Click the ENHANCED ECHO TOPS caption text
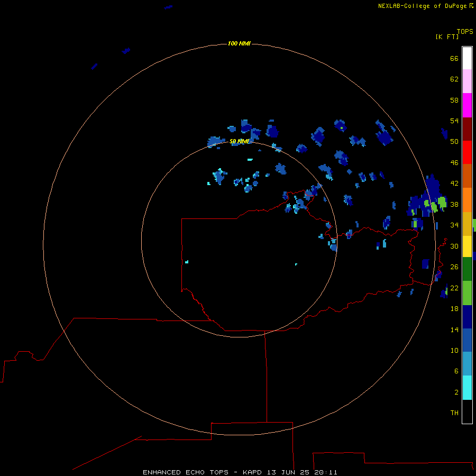 click(186, 472)
